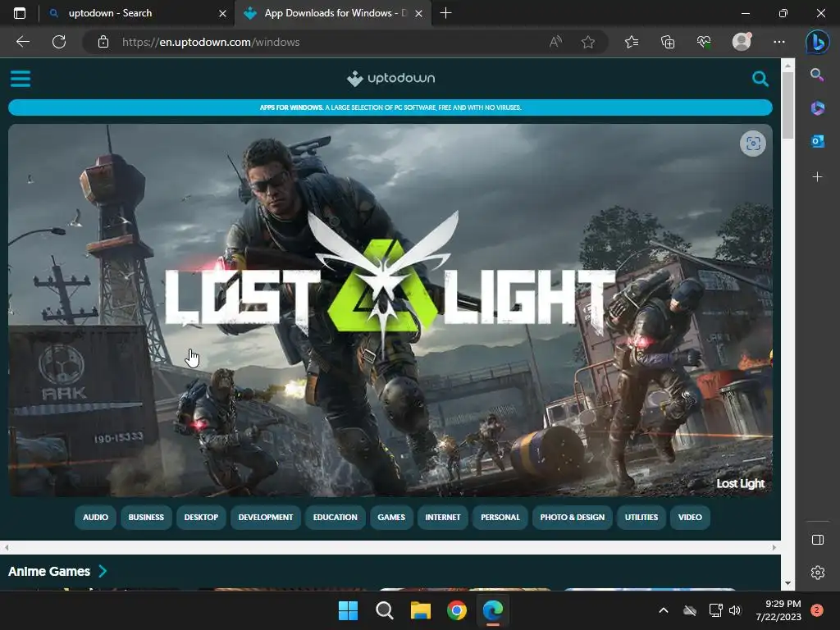Image resolution: width=840 pixels, height=630 pixels.
Task: View site information lock icon
Action: coord(103,42)
